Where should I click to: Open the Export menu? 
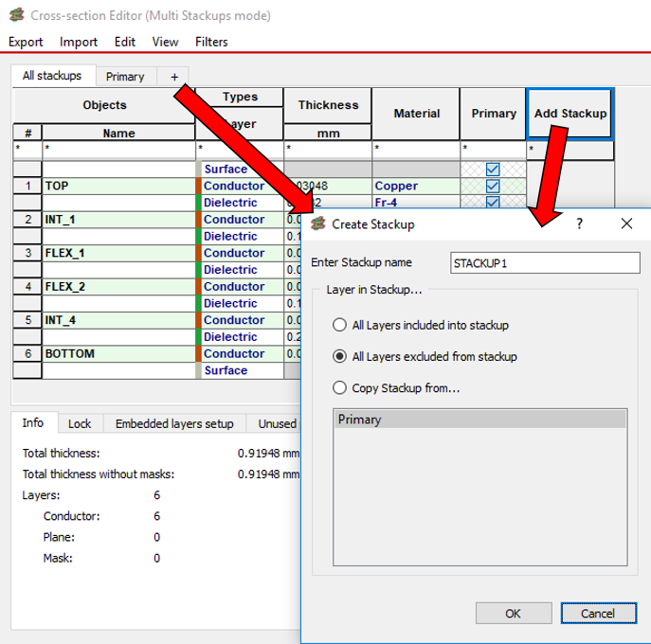click(x=26, y=42)
